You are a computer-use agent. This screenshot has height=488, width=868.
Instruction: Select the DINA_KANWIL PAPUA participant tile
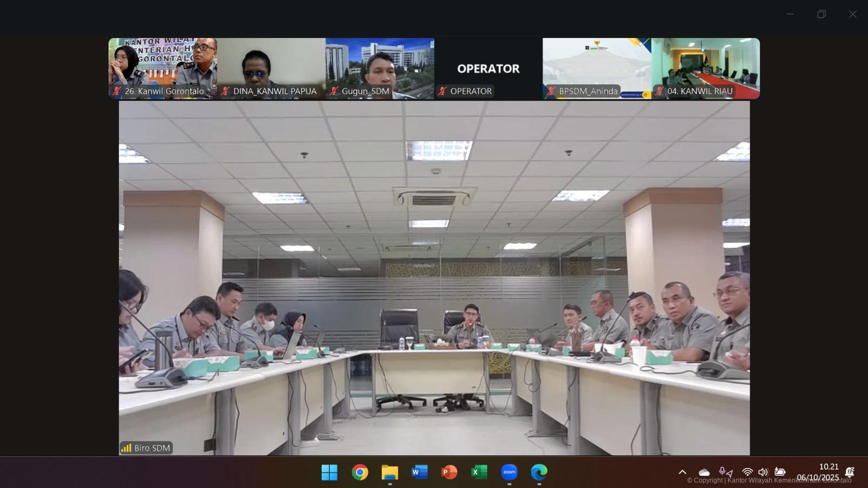click(x=271, y=68)
